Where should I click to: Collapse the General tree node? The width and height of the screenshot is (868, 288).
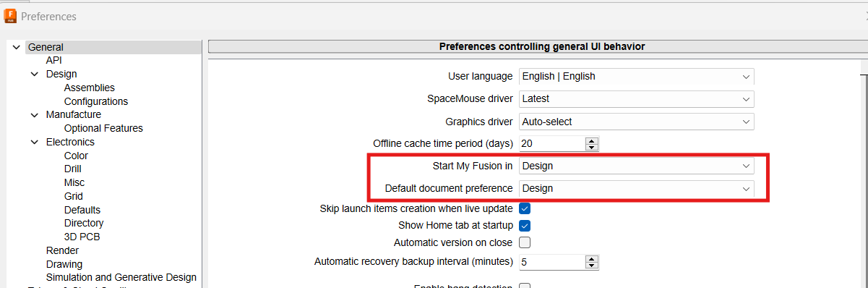pyautogui.click(x=17, y=47)
